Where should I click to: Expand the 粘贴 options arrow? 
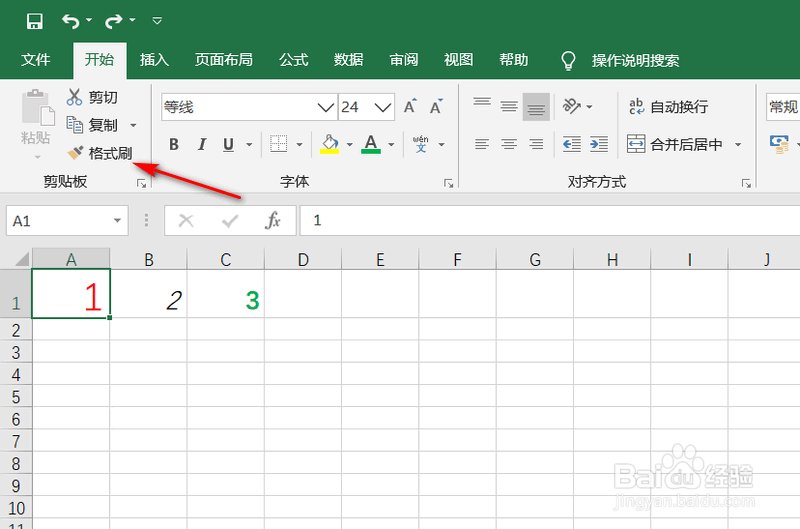(x=37, y=157)
